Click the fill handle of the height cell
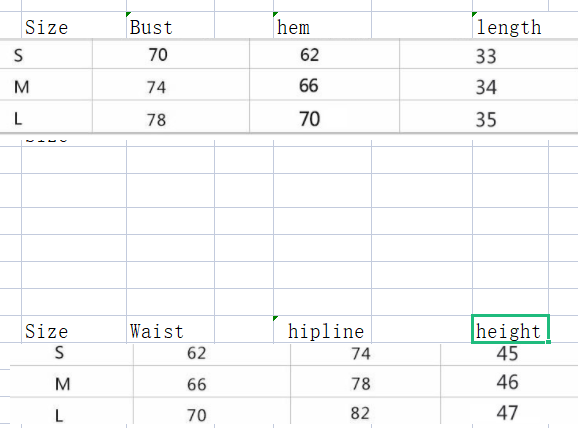578x428 pixels. tap(549, 342)
